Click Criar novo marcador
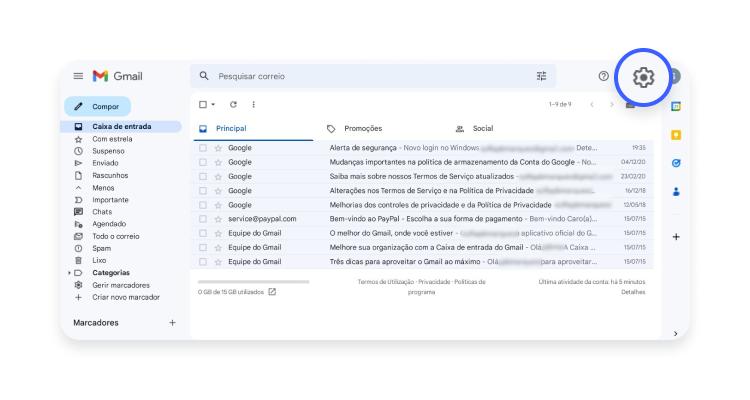Image resolution: width=750 pixels, height=400 pixels. (x=126, y=297)
